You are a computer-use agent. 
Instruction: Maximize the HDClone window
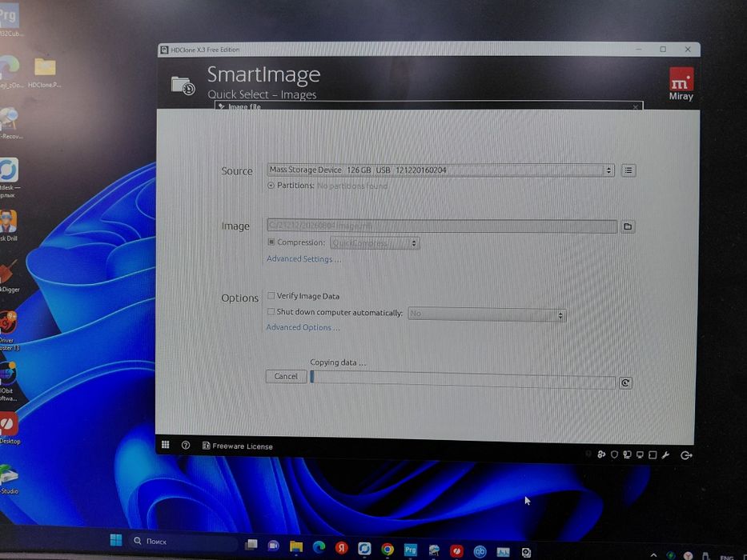pos(663,49)
